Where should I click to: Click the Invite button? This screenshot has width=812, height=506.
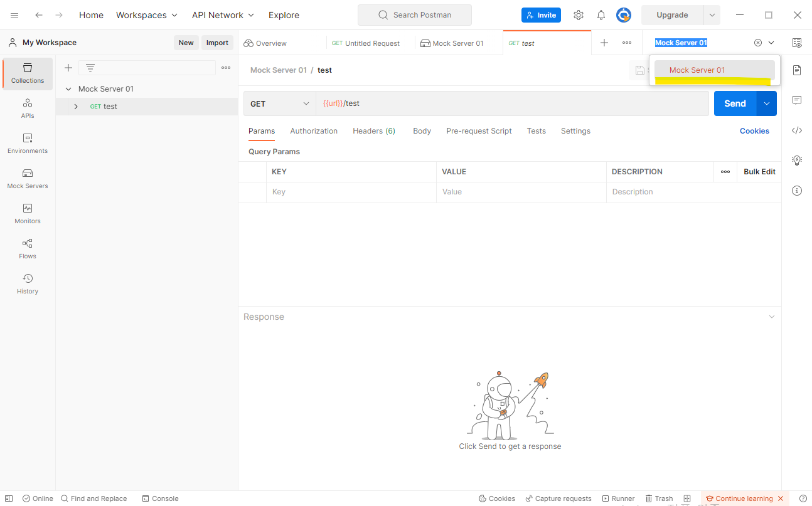pos(541,15)
